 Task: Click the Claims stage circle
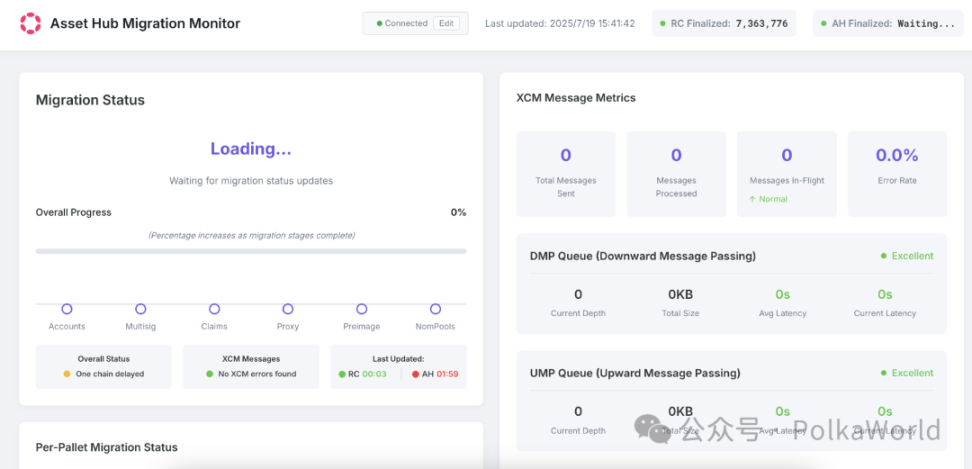point(214,309)
